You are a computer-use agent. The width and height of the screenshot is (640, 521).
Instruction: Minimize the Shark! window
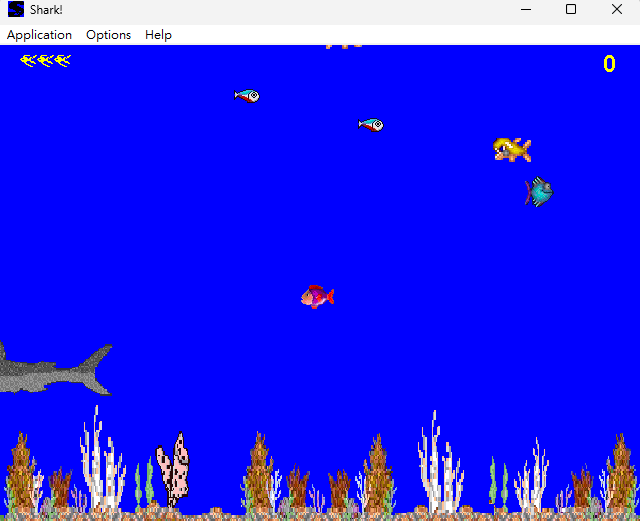(526, 9)
